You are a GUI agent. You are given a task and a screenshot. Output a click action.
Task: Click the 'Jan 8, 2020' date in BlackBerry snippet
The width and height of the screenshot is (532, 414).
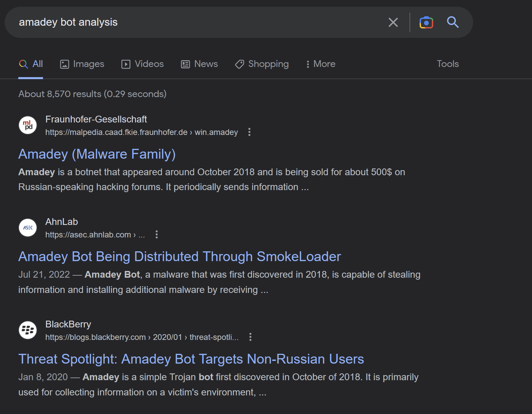click(x=43, y=377)
